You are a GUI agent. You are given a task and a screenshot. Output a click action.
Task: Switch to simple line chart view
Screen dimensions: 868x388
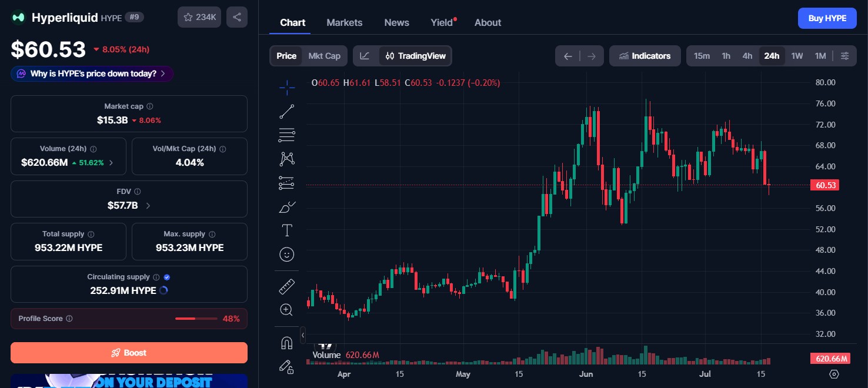point(365,56)
